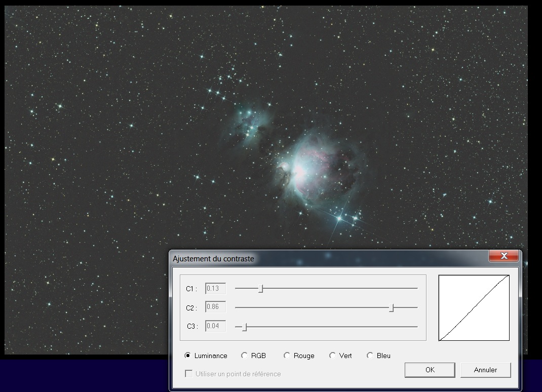Grab the C2 slider thumb
Image resolution: width=542 pixels, height=392 pixels.
(x=392, y=307)
